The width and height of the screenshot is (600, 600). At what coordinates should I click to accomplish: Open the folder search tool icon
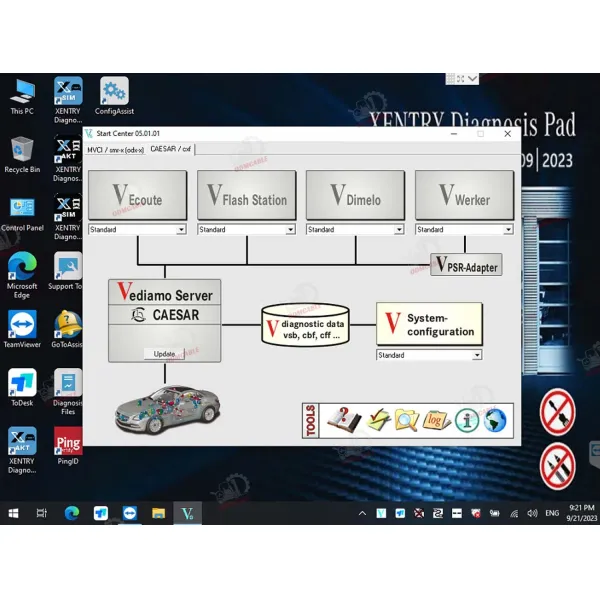pyautogui.click(x=406, y=420)
